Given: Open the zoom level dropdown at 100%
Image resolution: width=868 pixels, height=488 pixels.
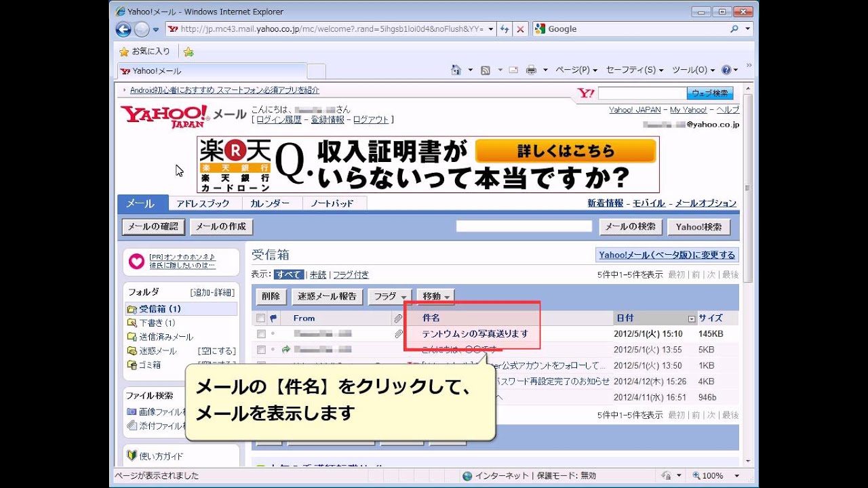Looking at the screenshot, I should [x=736, y=476].
